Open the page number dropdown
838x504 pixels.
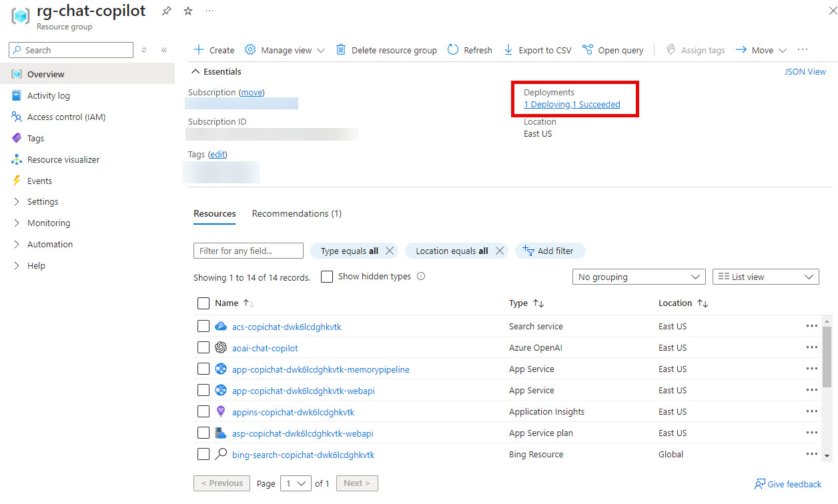pos(296,483)
